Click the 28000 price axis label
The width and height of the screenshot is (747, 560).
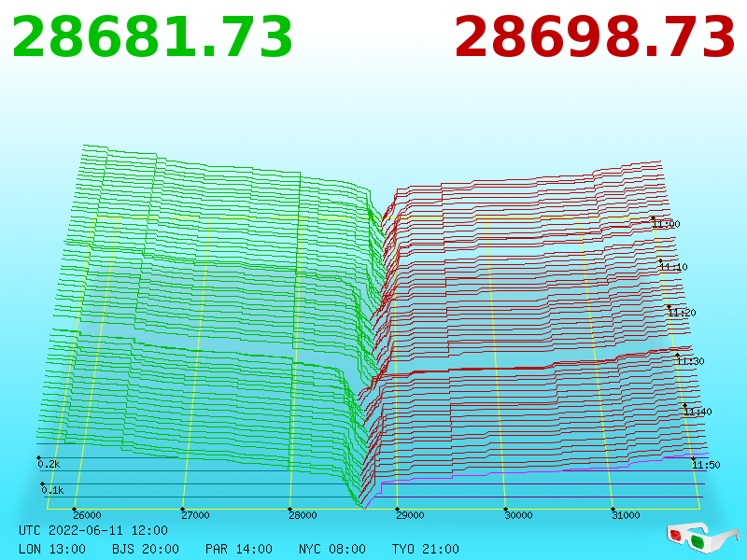point(303,515)
